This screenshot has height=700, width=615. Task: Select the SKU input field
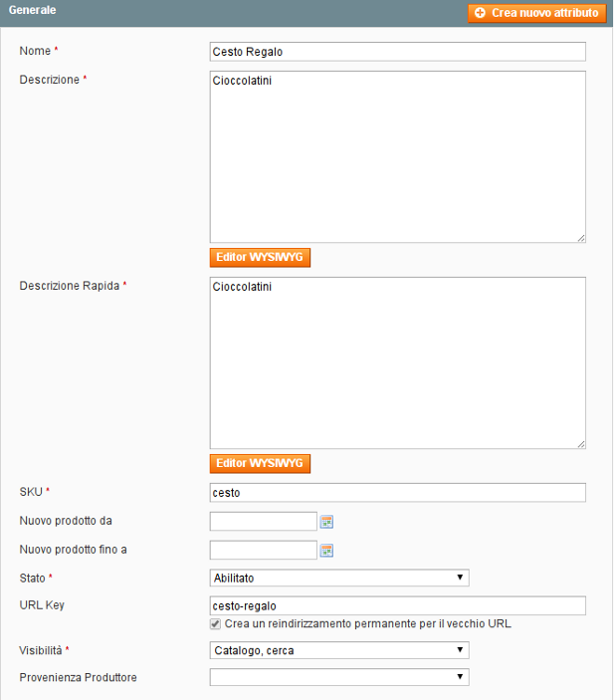coord(397,493)
